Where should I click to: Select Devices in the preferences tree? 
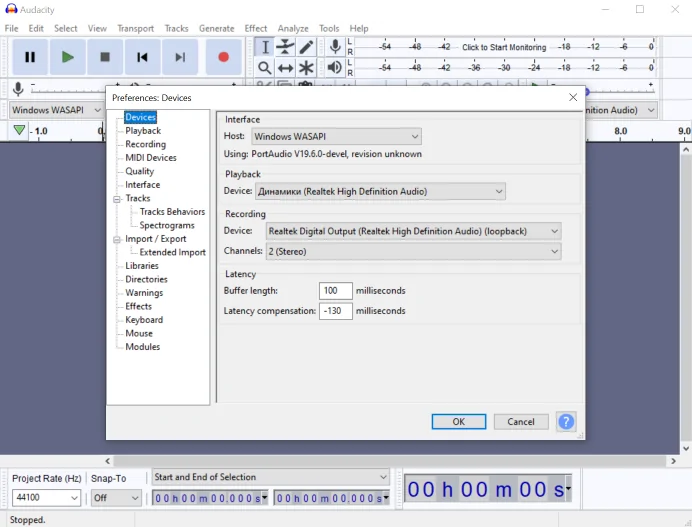coord(140,117)
